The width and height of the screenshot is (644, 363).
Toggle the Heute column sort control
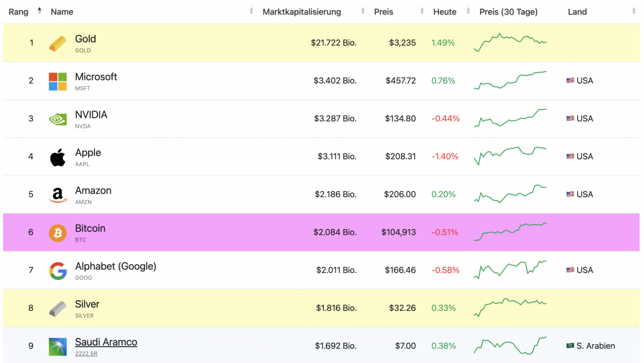coord(467,11)
